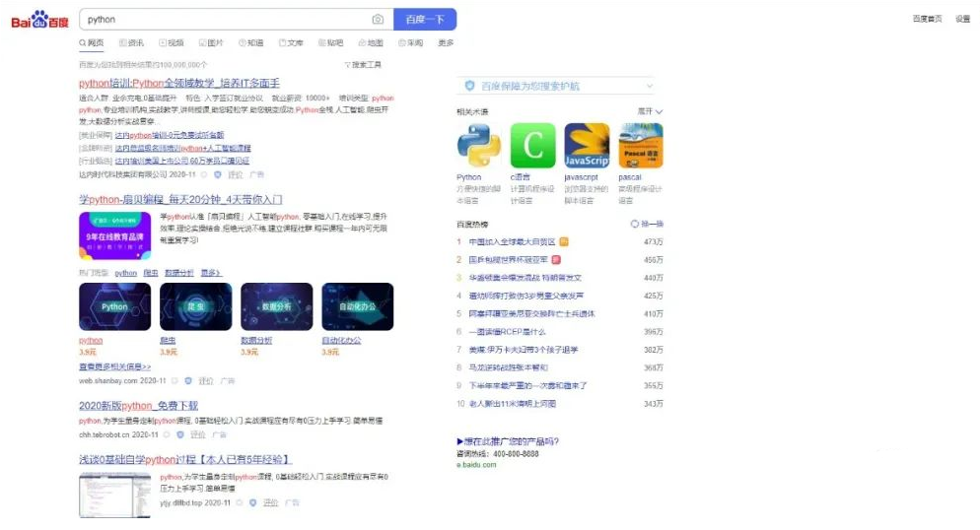This screenshot has height=530, width=980.
Task: Open the 搜索工具 filter dropdown
Action: [363, 65]
